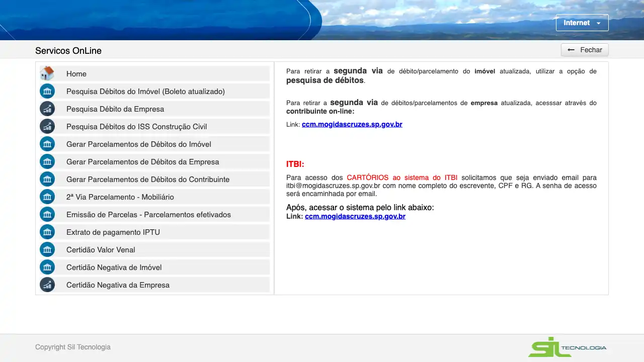
Task: Click the red ITBI: heading
Action: pyautogui.click(x=295, y=164)
